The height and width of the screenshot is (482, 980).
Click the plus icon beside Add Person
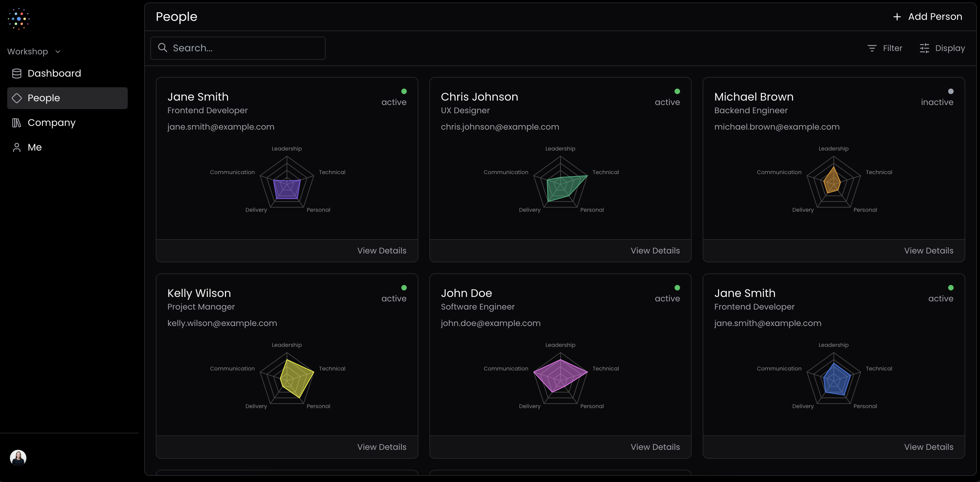tap(897, 17)
